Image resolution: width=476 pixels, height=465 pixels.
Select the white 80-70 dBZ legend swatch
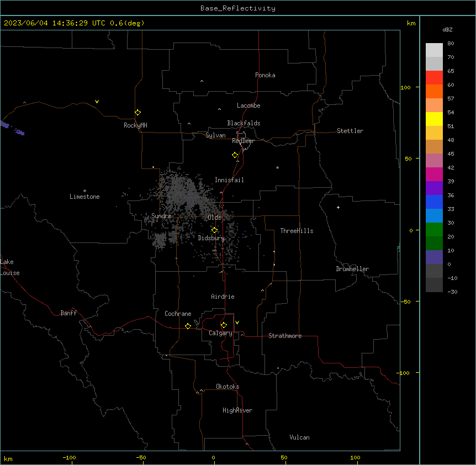(x=434, y=50)
